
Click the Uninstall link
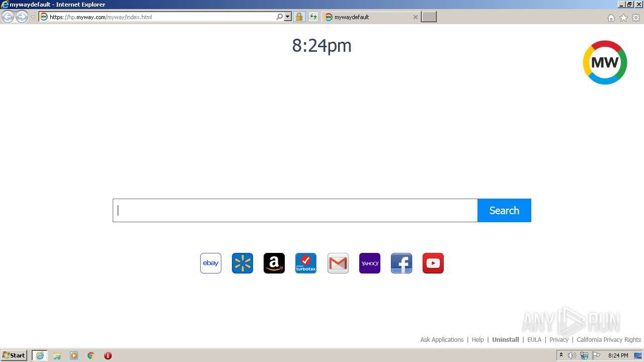505,340
